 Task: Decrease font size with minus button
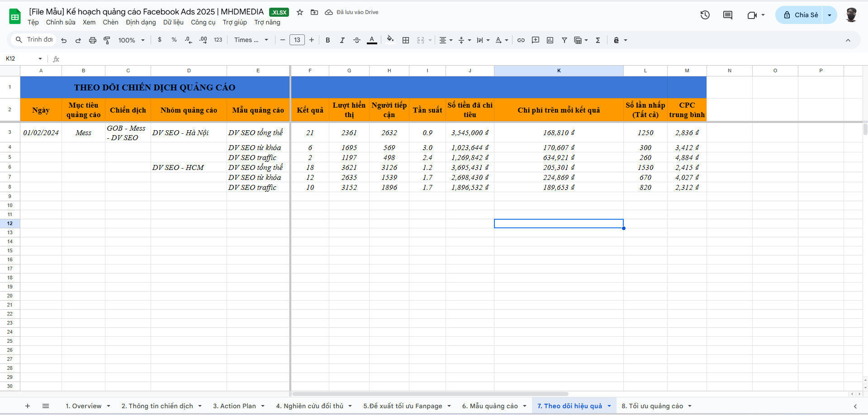click(283, 40)
